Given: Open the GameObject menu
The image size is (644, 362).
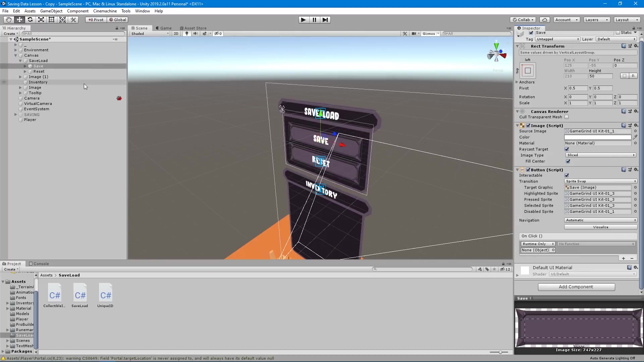Looking at the screenshot, I should click(51, 11).
